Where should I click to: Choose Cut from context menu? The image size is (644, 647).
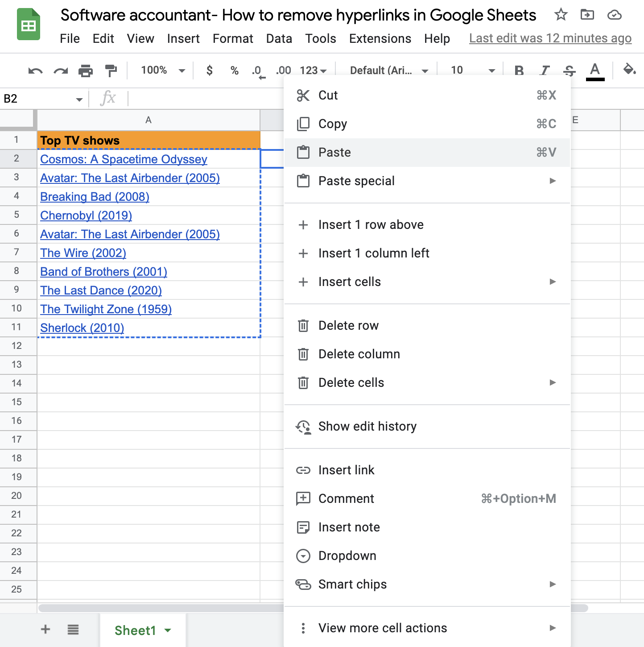click(x=427, y=95)
